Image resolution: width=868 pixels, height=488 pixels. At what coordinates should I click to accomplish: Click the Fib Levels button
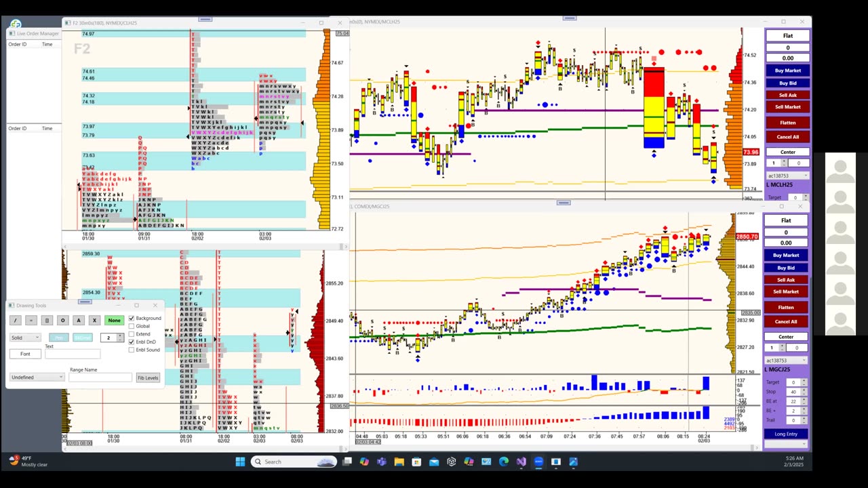coord(148,378)
